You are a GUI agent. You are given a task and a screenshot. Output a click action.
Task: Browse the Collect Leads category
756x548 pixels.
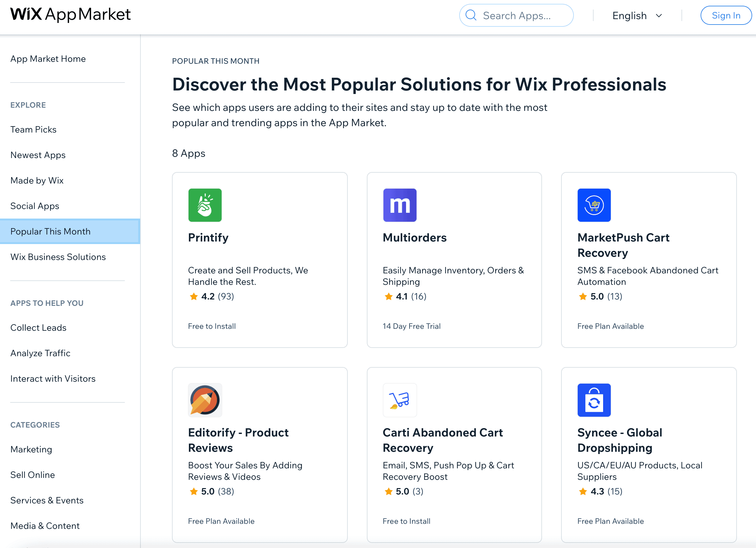pyautogui.click(x=38, y=328)
